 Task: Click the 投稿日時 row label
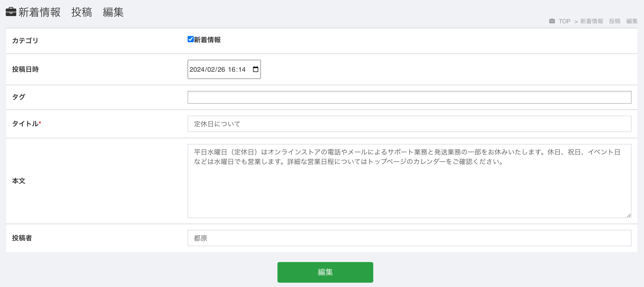25,69
